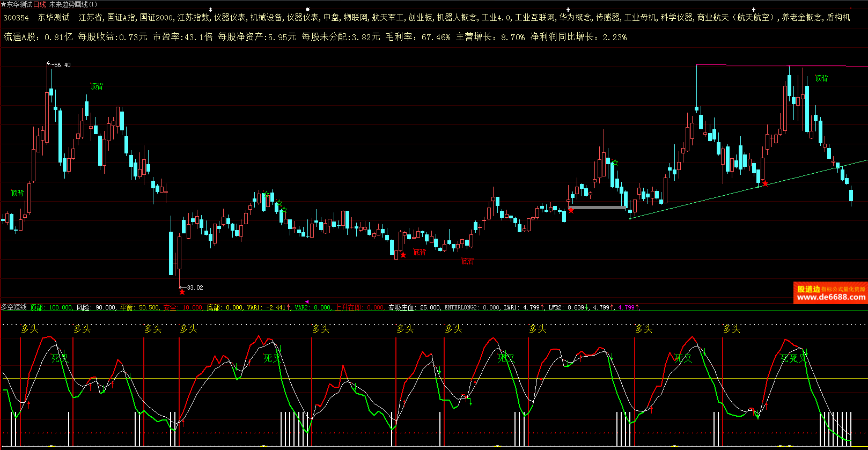Click the star icon before 东华测试 title
This screenshot has width=868, height=450.
(3, 4)
